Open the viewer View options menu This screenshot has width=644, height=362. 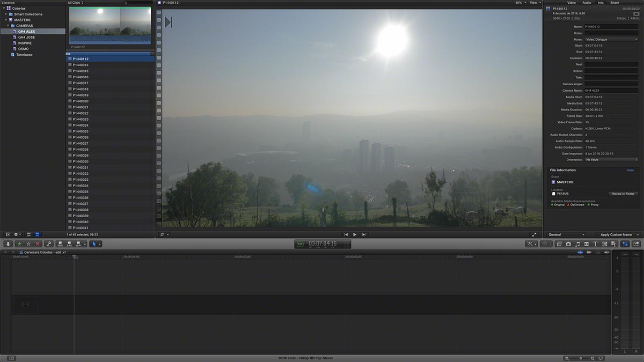coord(535,3)
